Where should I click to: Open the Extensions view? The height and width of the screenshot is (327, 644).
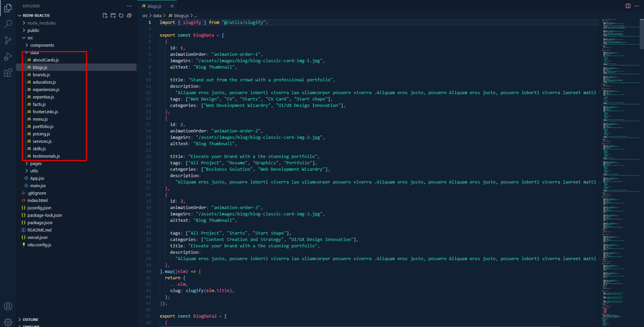coord(8,73)
